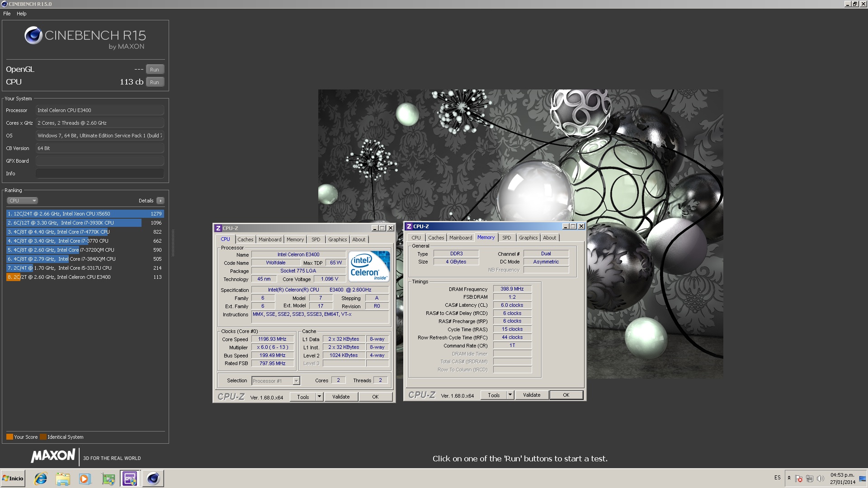Click OK in right CPU-Z window
The width and height of the screenshot is (868, 488).
pyautogui.click(x=566, y=395)
